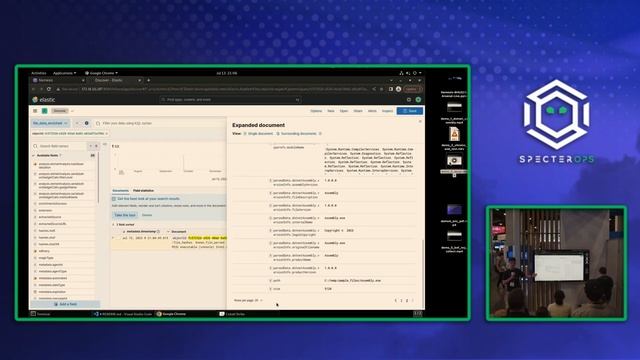
Task: Dismiss the tour callout
Action: (x=147, y=215)
